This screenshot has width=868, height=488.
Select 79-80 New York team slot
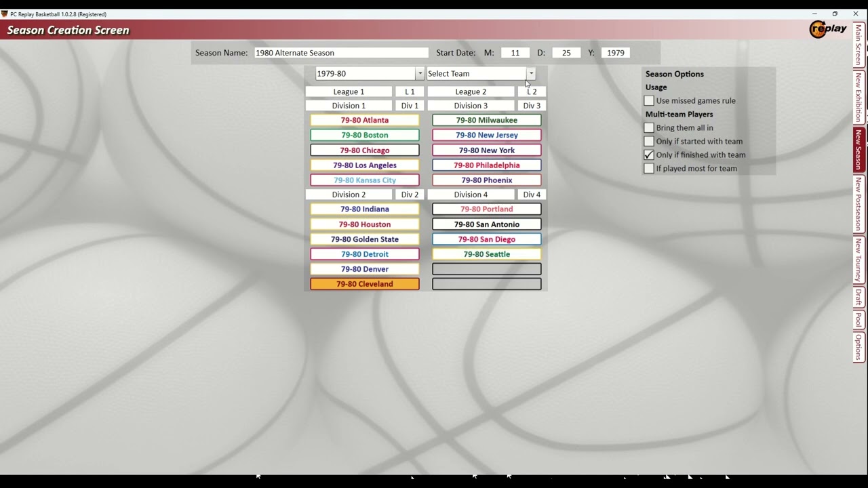click(x=487, y=150)
